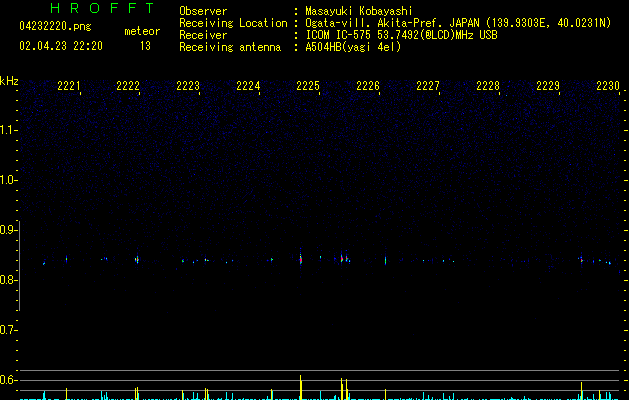This screenshot has width=629, height=400.
Task: Click the 2221 time marker
Action: (69, 86)
